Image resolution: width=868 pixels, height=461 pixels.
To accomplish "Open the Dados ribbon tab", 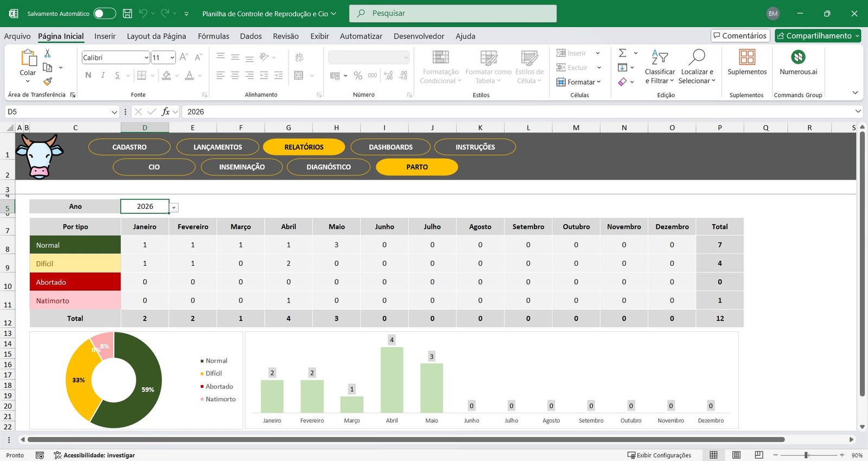I will [251, 36].
